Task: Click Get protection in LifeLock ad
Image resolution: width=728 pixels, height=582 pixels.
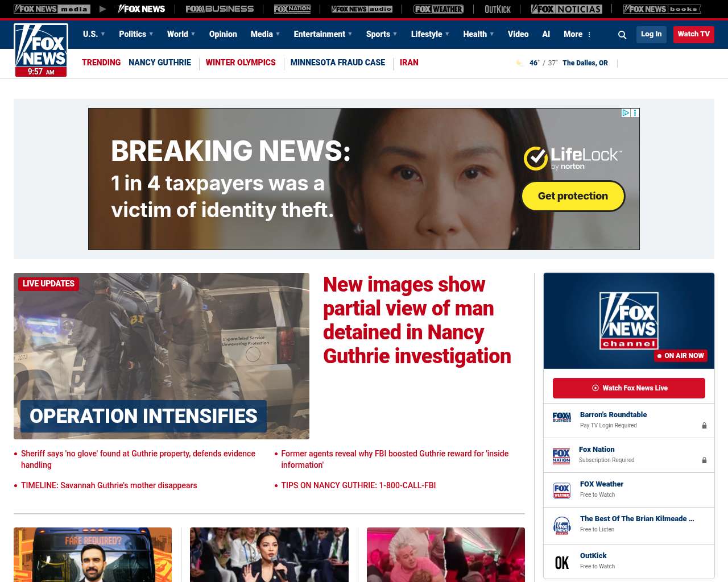Action: 573,196
